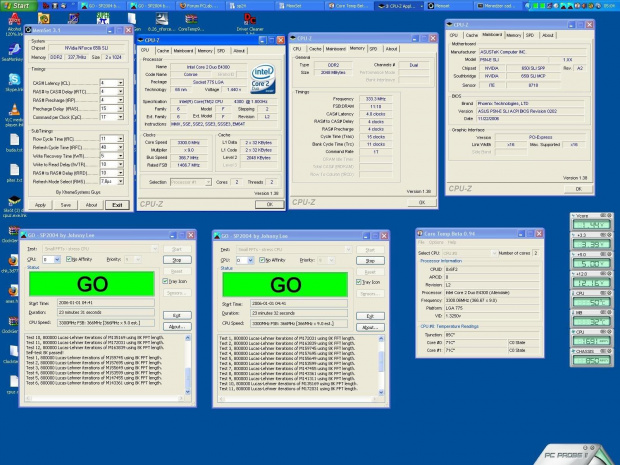Click the Duration field in the right SP2004 window
This screenshot has width=620, height=465.
pos(299,313)
